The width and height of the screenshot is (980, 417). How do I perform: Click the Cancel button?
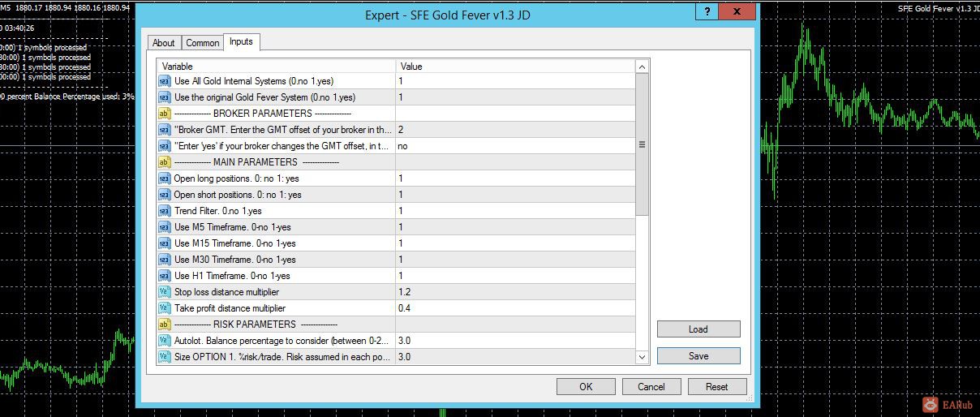[651, 387]
